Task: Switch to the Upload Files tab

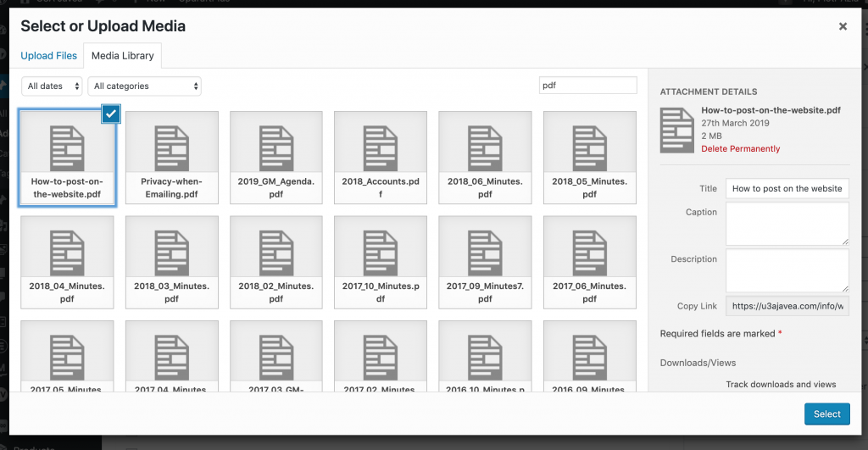Action: [x=48, y=55]
